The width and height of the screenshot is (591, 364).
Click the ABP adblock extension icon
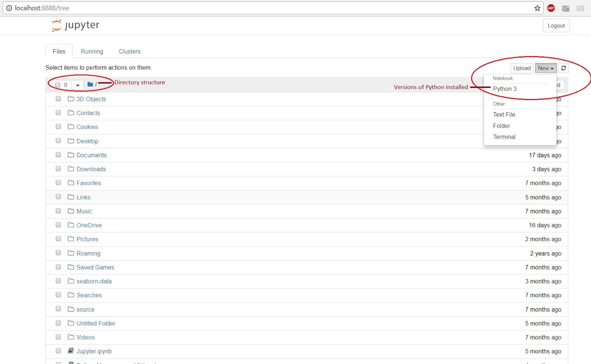551,8
